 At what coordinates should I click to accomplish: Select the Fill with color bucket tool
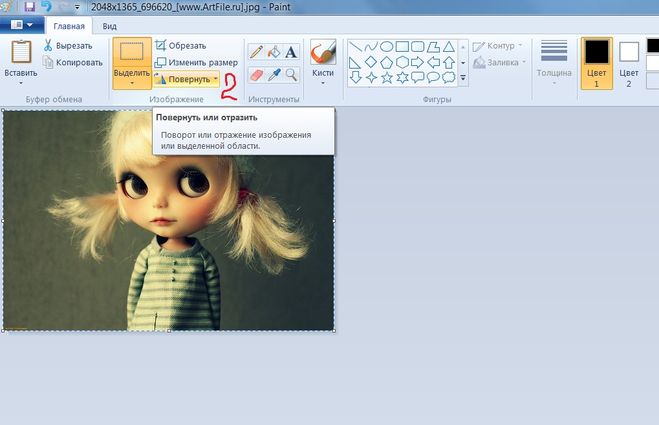[274, 52]
